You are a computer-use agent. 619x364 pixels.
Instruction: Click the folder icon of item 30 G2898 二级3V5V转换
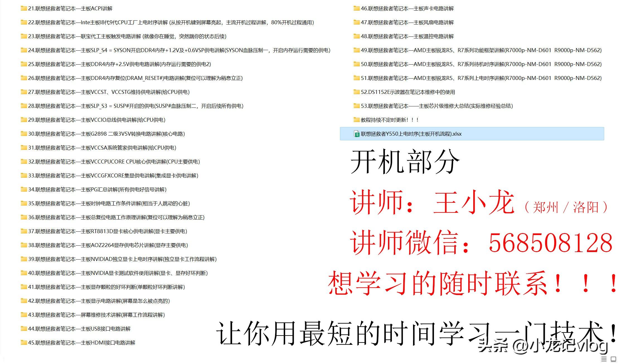[x=24, y=134]
